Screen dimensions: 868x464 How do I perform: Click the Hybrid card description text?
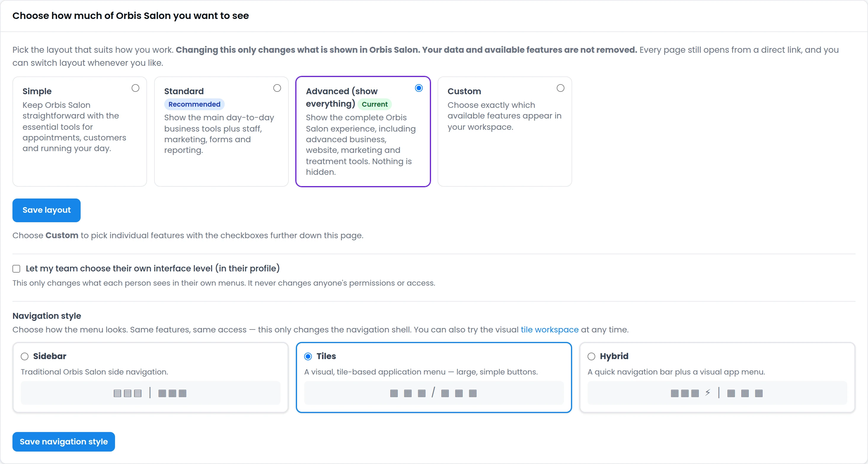tap(676, 372)
